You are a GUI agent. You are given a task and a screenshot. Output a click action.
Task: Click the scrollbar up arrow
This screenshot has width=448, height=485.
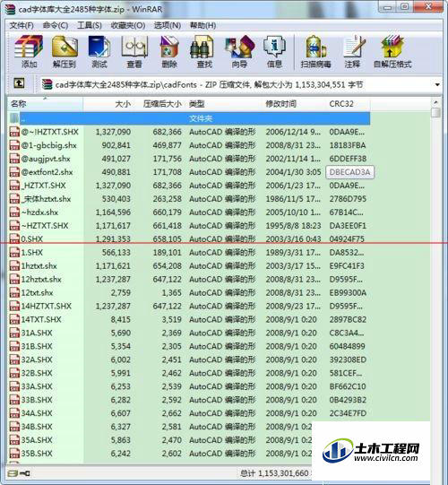point(436,102)
